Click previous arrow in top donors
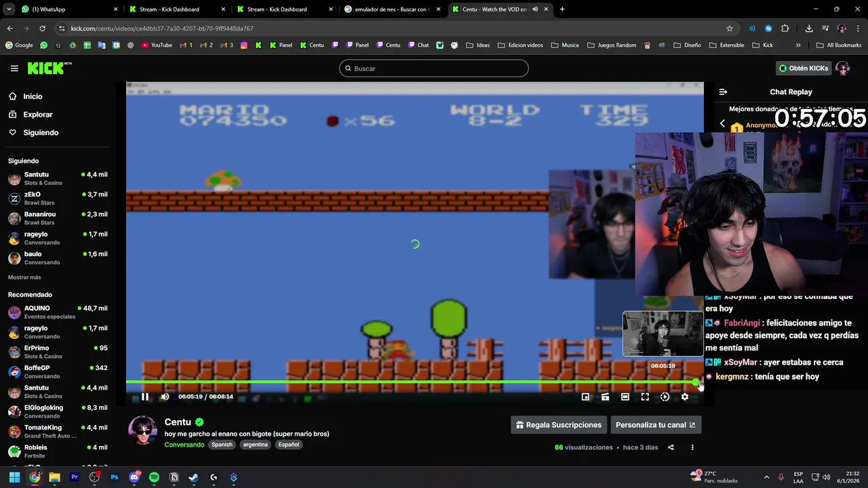The image size is (868, 488). pos(722,124)
